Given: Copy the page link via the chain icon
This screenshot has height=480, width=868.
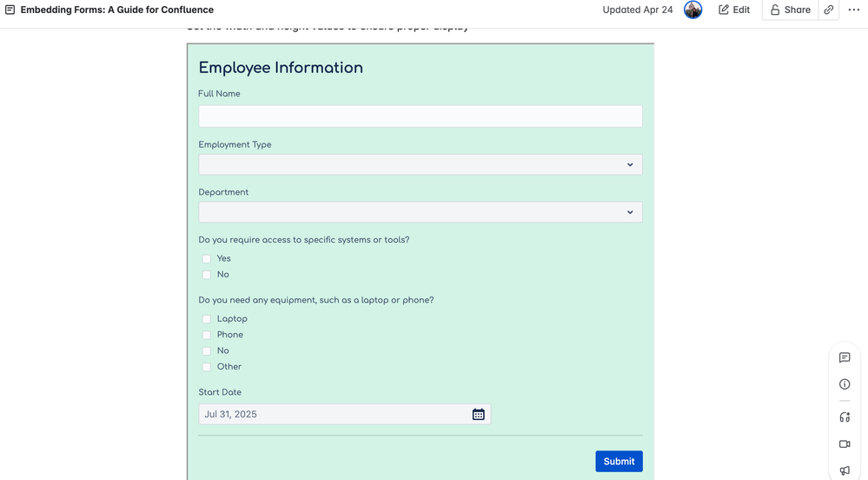Looking at the screenshot, I should (828, 10).
